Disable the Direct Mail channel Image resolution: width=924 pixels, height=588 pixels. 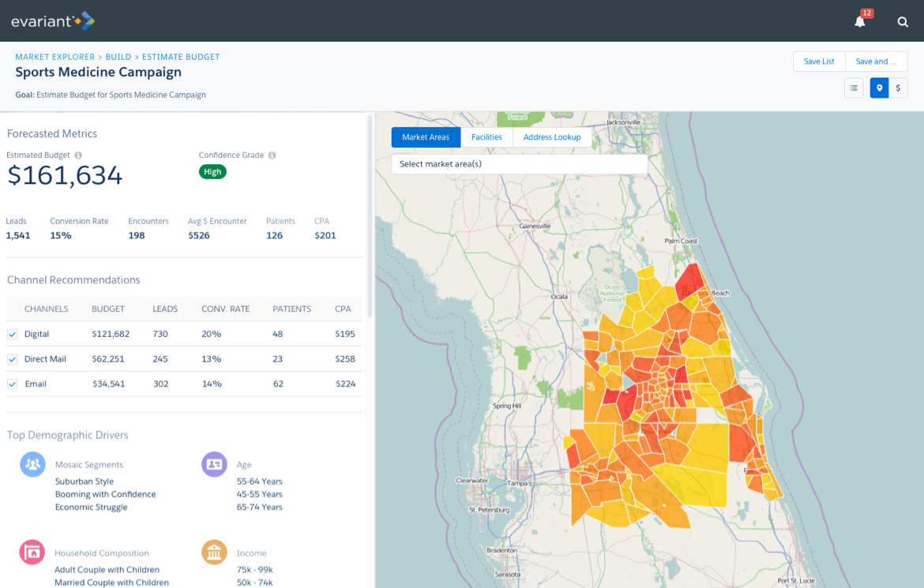pos(12,359)
